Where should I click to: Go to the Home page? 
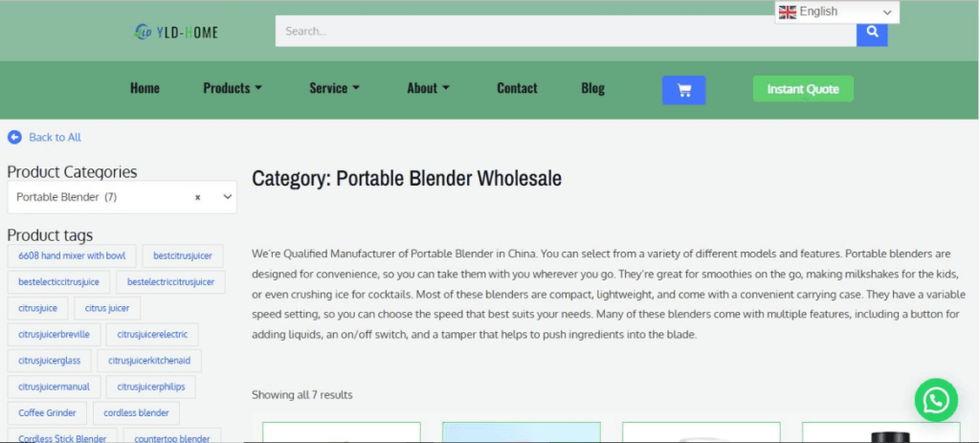pyautogui.click(x=145, y=88)
